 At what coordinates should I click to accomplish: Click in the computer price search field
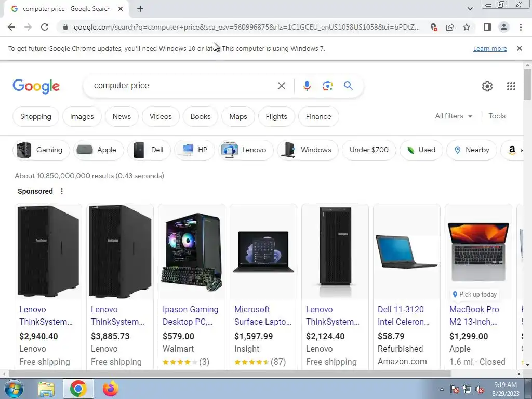click(183, 86)
